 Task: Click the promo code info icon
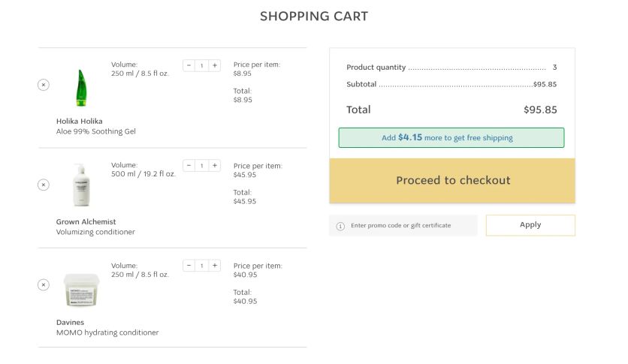tap(340, 226)
